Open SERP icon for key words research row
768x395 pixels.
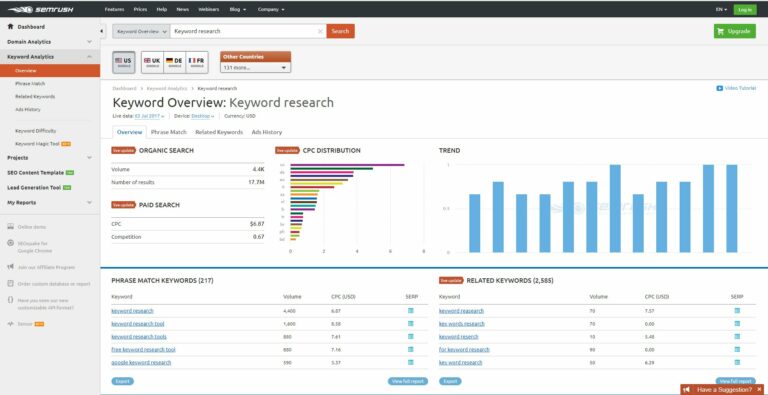point(737,323)
